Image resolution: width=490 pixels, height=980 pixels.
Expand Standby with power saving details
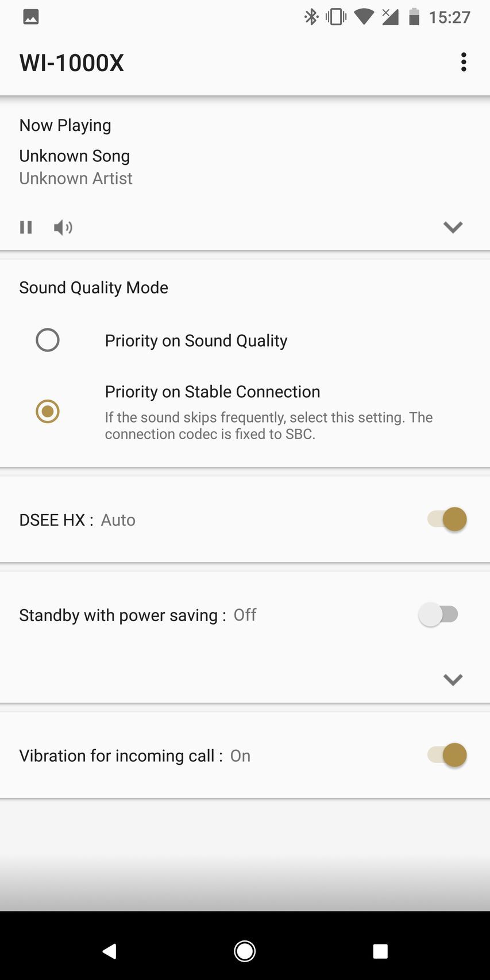453,680
